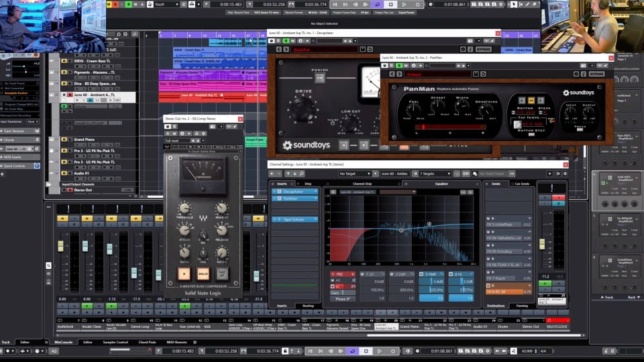Toggle EQ band 1 LO on

pos(362,274)
